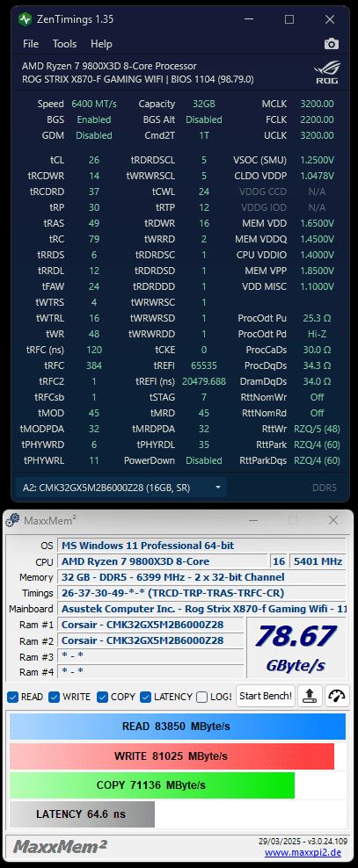Open the File menu in ZenTimings
The width and height of the screenshot is (358, 868).
(x=31, y=44)
